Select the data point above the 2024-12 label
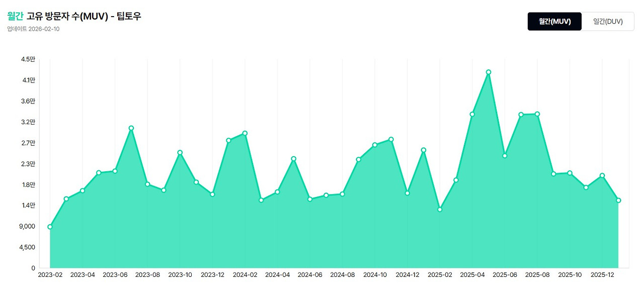The width and height of the screenshot is (644, 296). click(x=407, y=193)
